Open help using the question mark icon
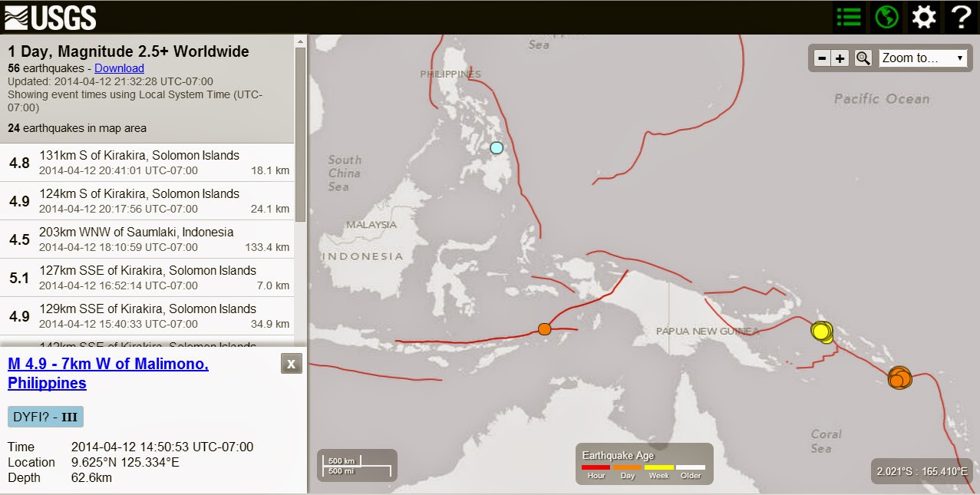980x495 pixels. (961, 16)
